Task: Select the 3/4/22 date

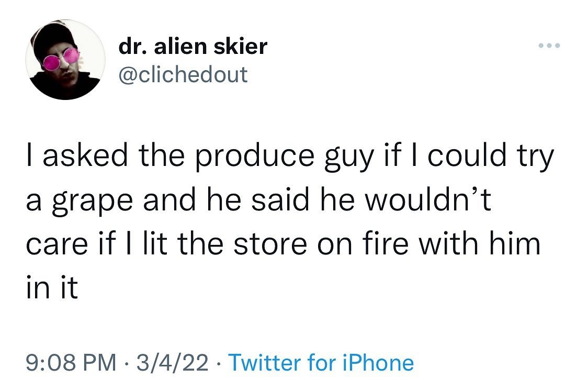Action: 172,362
